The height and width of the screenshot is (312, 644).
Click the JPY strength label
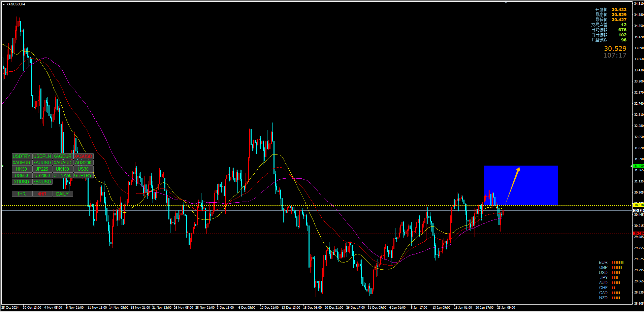(604, 278)
